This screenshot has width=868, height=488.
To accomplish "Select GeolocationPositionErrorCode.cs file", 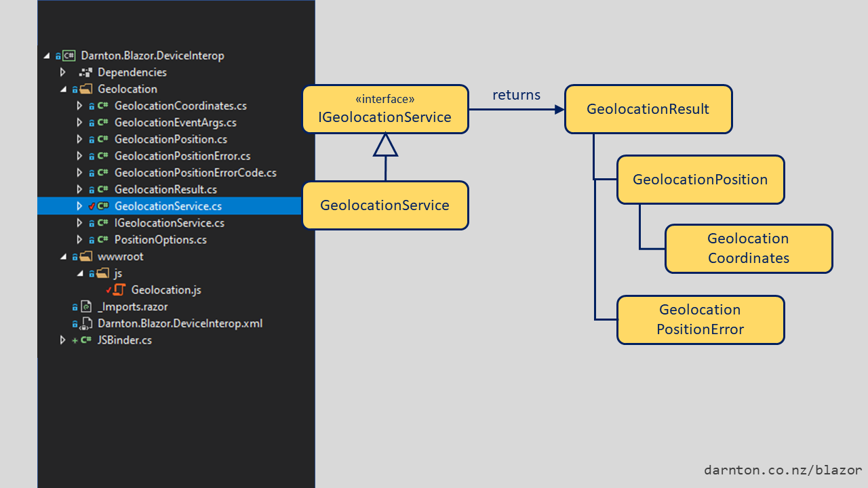I will tap(195, 173).
